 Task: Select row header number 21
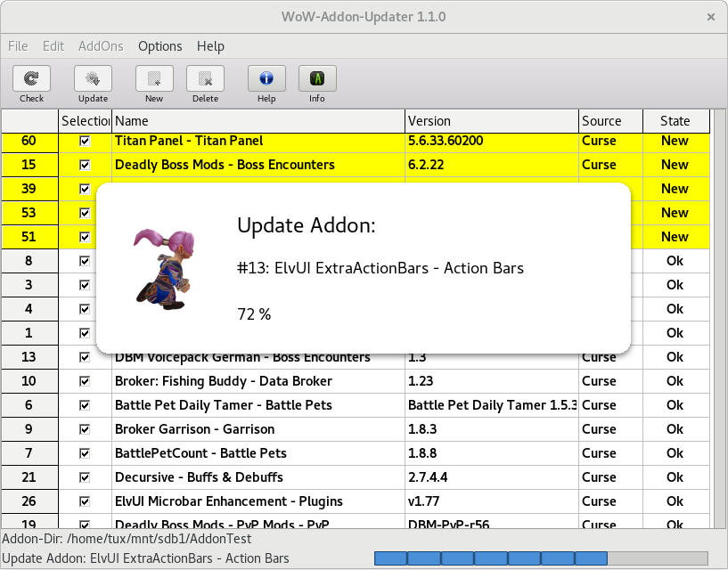click(29, 477)
